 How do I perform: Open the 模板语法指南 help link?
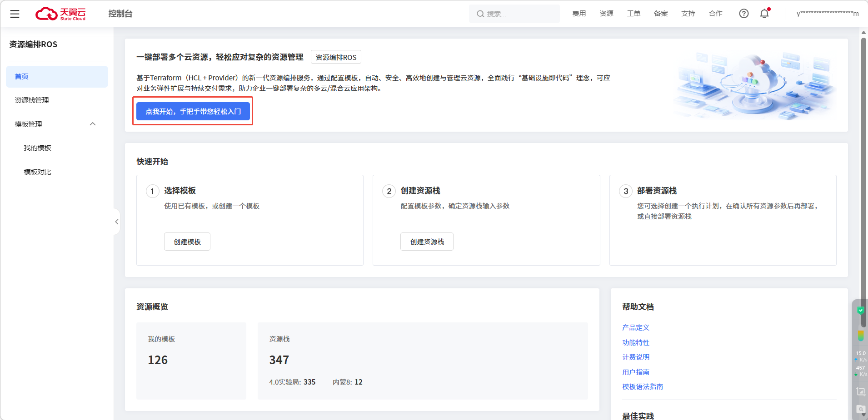(642, 386)
